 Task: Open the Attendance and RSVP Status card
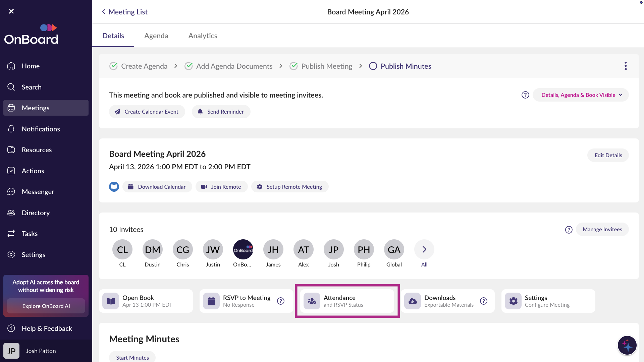pyautogui.click(x=347, y=301)
